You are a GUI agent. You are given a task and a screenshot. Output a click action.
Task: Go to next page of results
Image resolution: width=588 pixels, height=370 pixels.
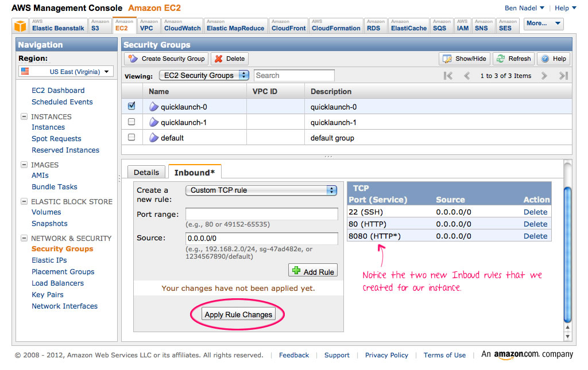(544, 76)
